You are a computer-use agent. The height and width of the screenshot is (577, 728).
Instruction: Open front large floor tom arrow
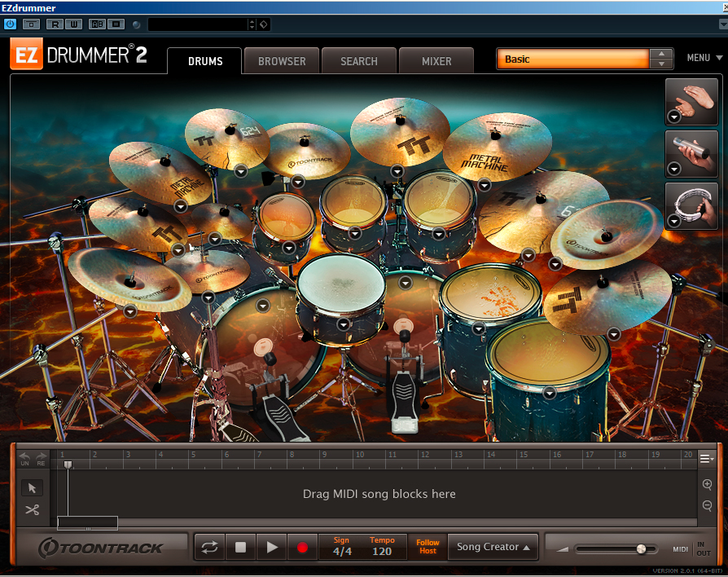[549, 393]
